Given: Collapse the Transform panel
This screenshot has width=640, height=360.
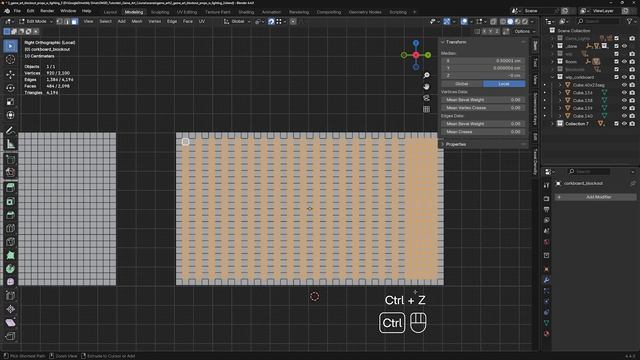Looking at the screenshot, I should [442, 42].
